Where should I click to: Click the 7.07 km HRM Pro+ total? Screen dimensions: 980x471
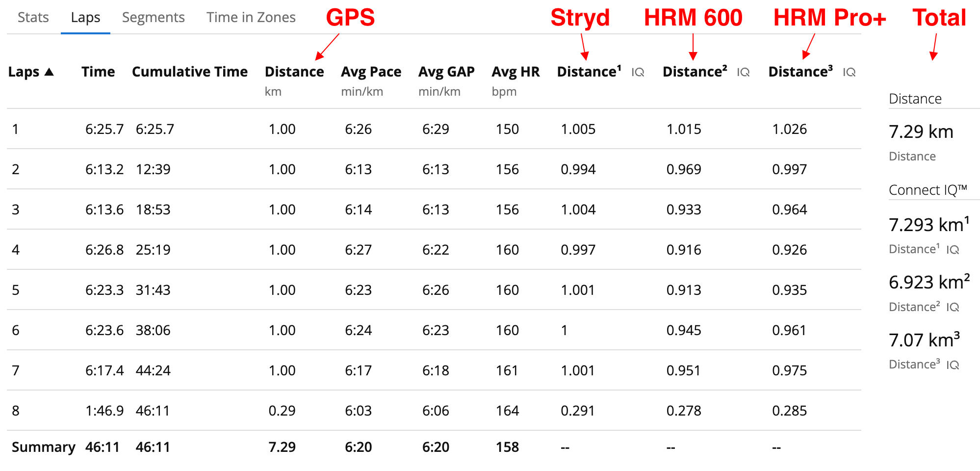click(924, 340)
